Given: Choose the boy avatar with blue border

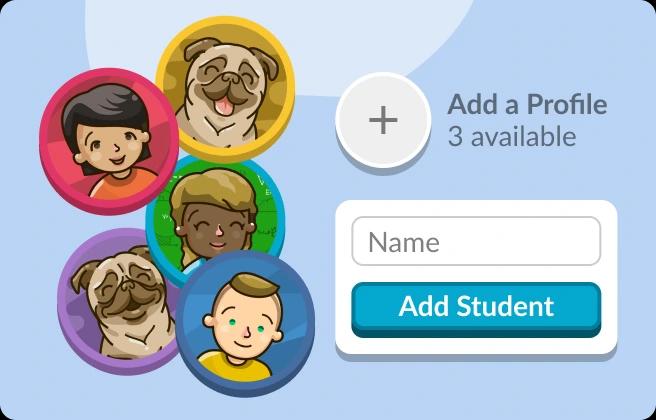Looking at the screenshot, I should point(245,323).
